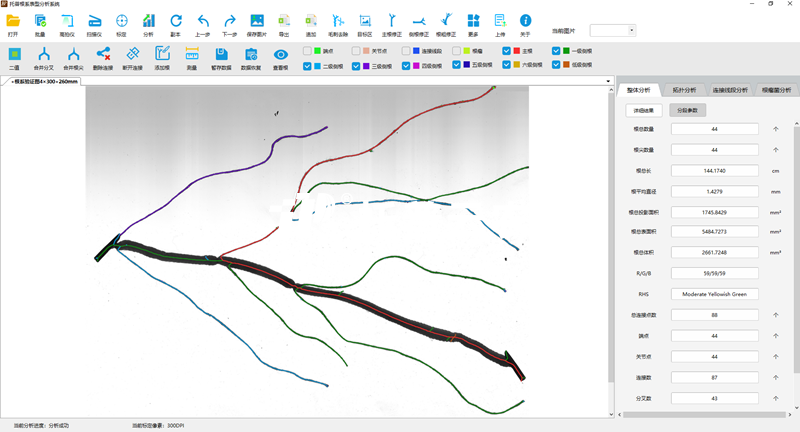Click the arrow beside 根总数量 value
Screen dimensions: 800x432
point(775,129)
